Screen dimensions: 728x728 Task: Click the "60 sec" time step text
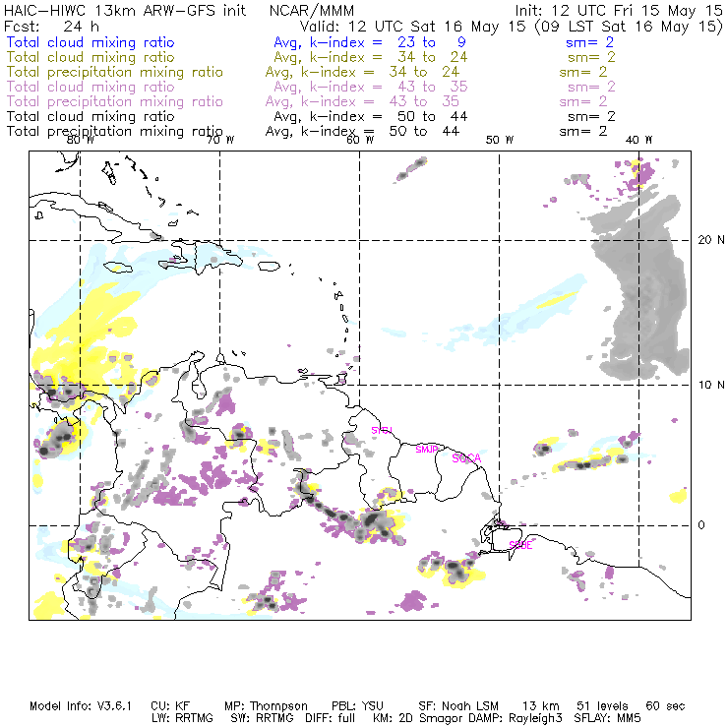click(665, 706)
